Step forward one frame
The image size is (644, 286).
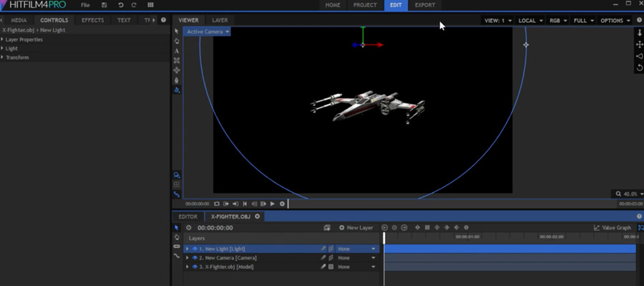pos(263,204)
